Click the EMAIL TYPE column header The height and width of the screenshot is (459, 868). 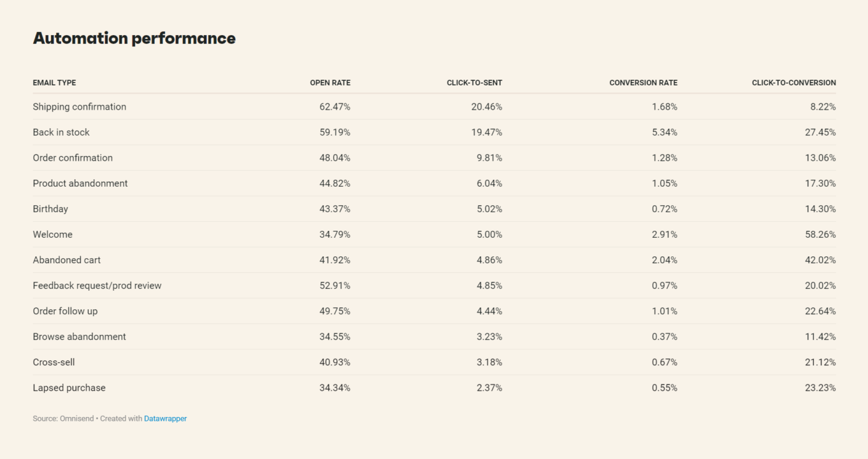[54, 83]
